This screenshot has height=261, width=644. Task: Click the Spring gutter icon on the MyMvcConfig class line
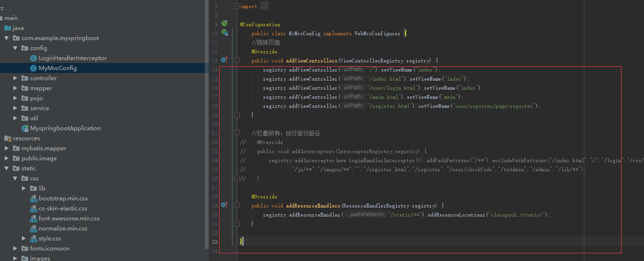click(224, 32)
